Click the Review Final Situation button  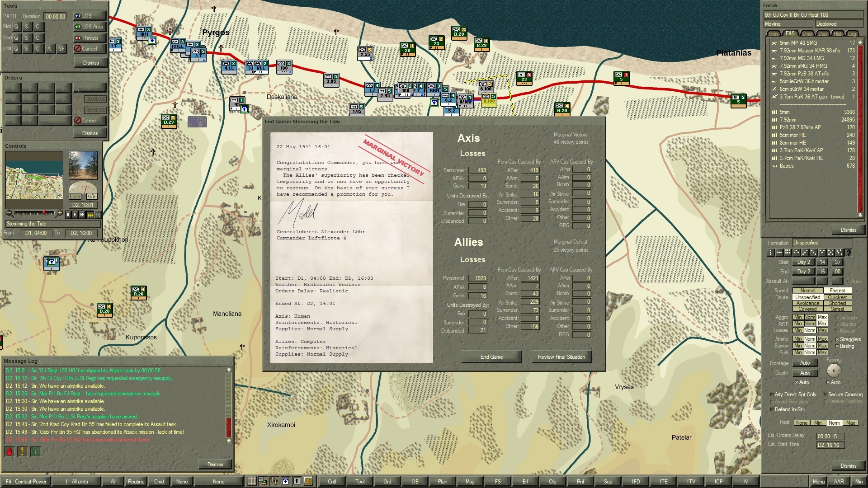click(561, 357)
